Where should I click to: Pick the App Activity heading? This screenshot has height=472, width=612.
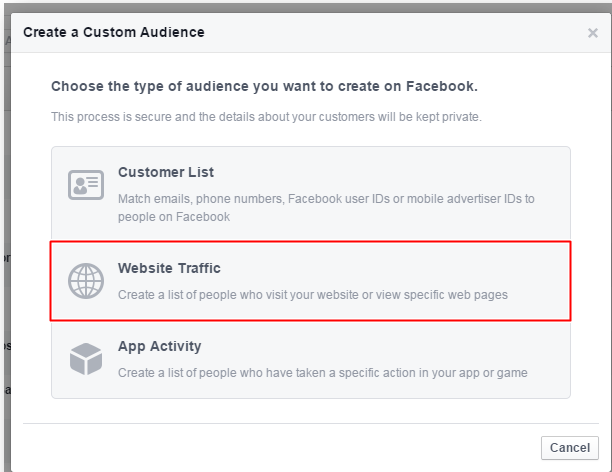coord(160,346)
